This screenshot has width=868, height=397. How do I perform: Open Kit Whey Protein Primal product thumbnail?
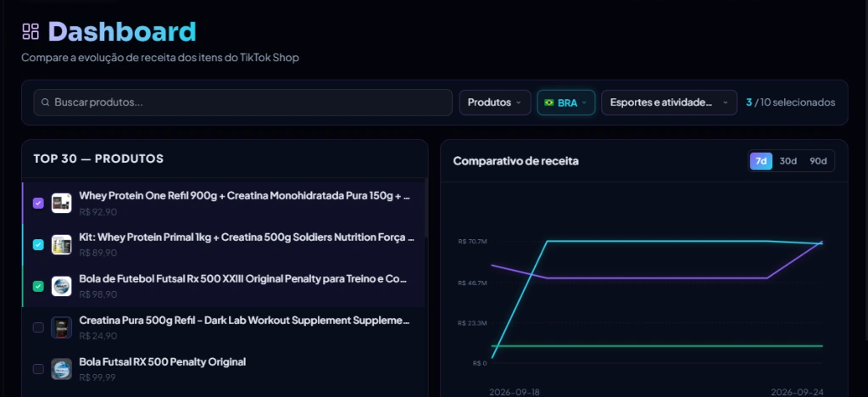pyautogui.click(x=61, y=245)
